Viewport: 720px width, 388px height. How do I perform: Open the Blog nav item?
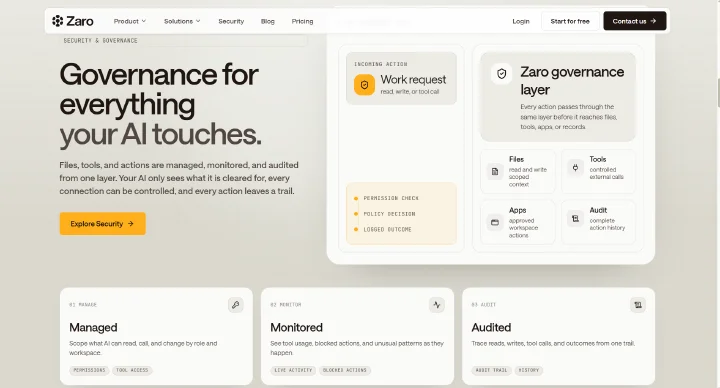click(268, 21)
